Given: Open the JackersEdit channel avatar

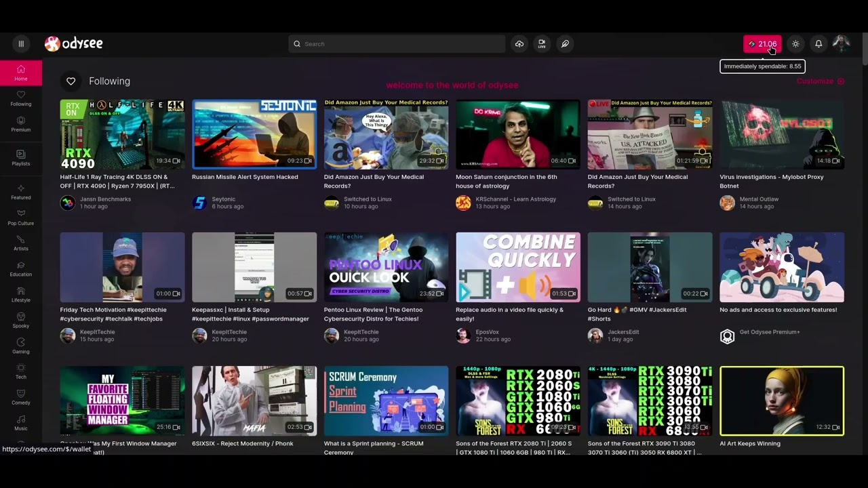Looking at the screenshot, I should tap(595, 335).
